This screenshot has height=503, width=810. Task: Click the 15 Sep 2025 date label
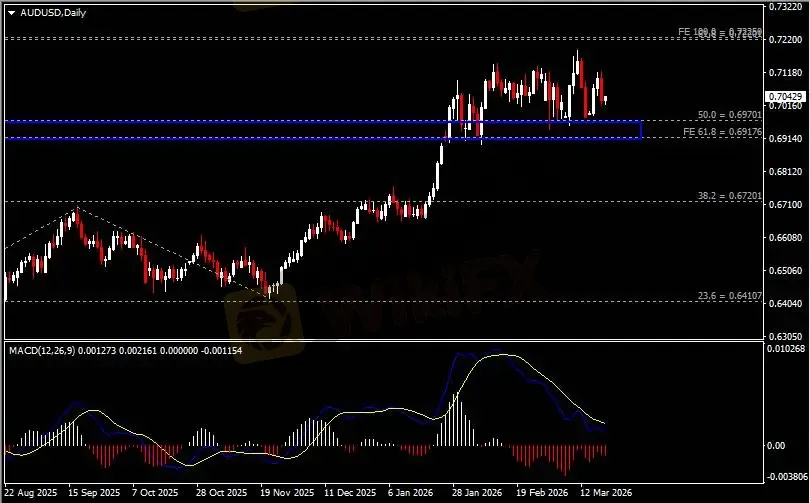(x=94, y=493)
